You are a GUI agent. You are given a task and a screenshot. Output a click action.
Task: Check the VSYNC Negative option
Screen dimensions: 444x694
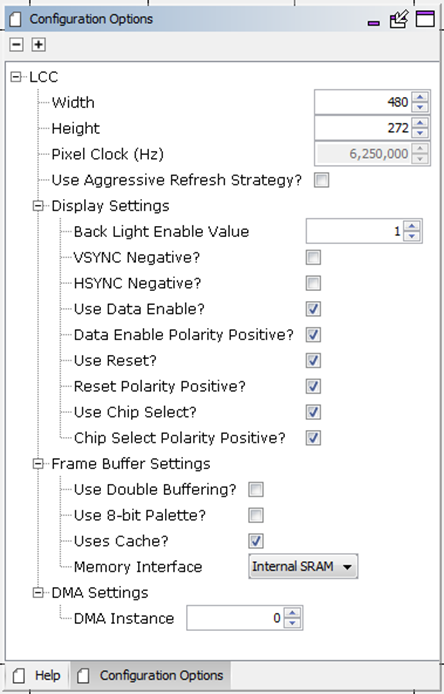coord(313,258)
